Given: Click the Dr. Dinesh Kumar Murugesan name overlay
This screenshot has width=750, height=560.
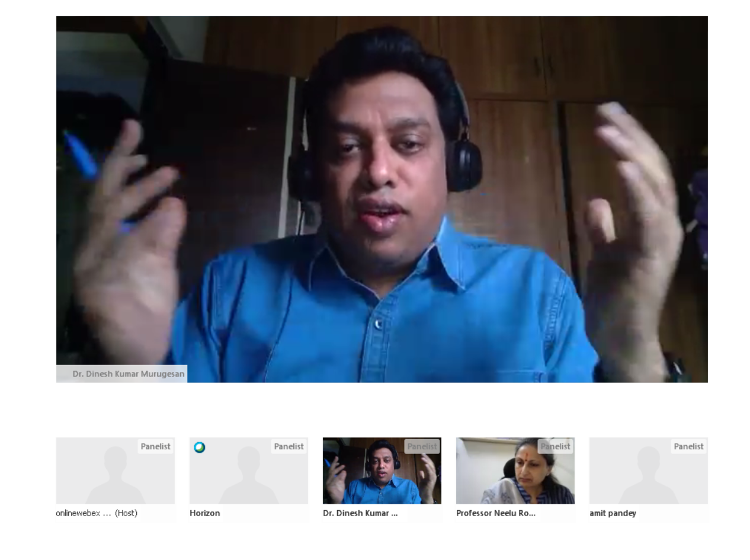Looking at the screenshot, I should [x=128, y=374].
